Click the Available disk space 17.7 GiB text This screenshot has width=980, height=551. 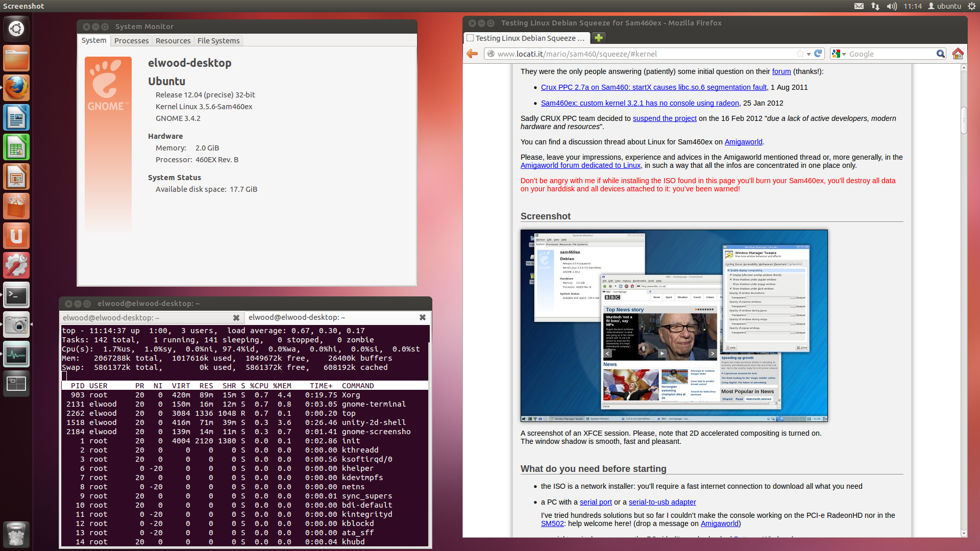click(206, 189)
